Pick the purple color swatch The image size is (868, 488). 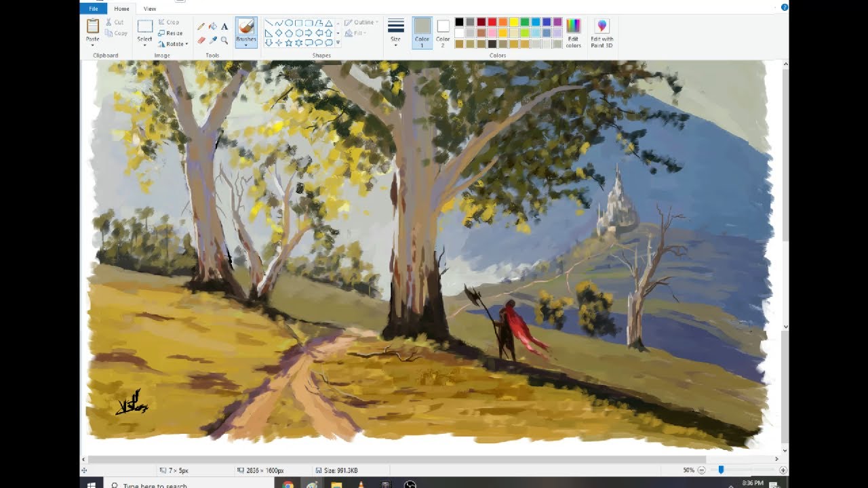(557, 22)
